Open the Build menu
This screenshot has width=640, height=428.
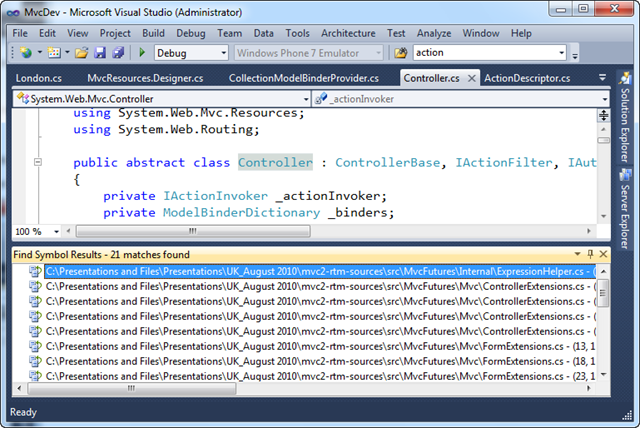[x=153, y=33]
